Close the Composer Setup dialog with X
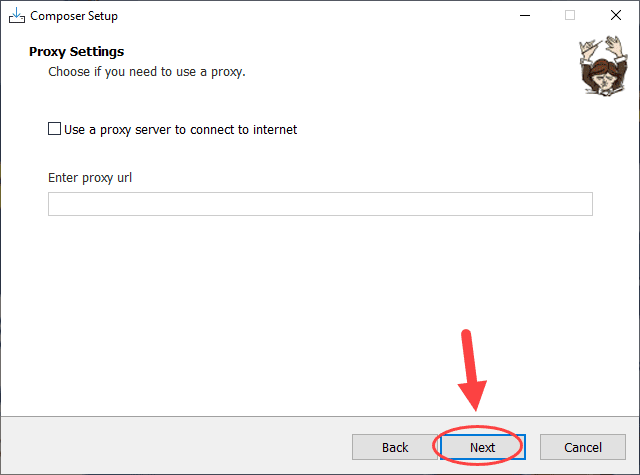This screenshot has width=640, height=475. click(x=616, y=16)
